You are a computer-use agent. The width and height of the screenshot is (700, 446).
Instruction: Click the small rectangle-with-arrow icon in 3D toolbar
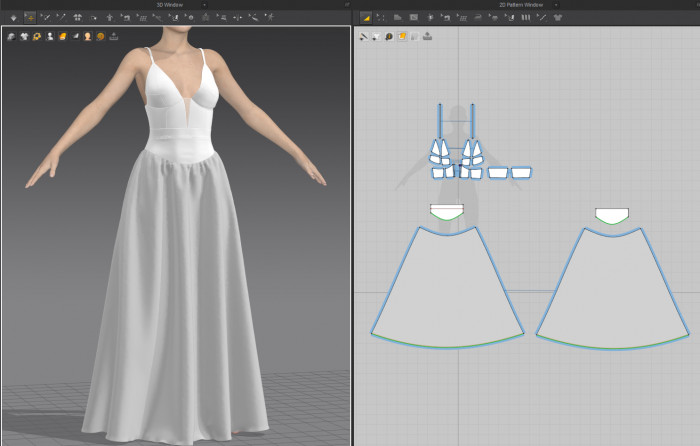94,18
